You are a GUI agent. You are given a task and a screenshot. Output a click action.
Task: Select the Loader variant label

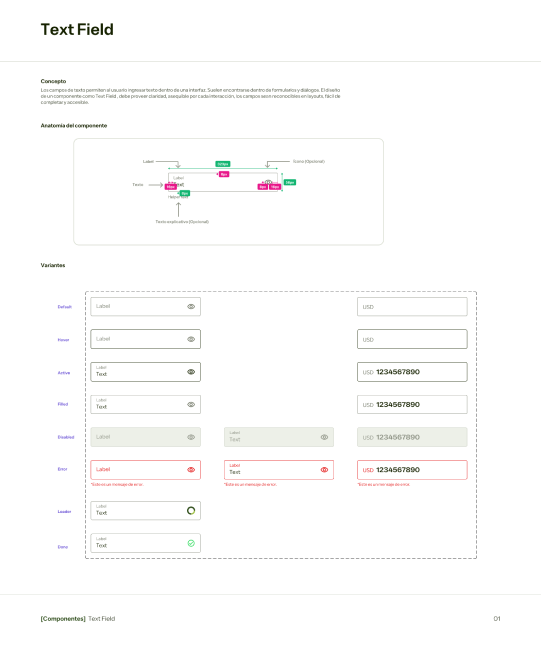tap(64, 512)
